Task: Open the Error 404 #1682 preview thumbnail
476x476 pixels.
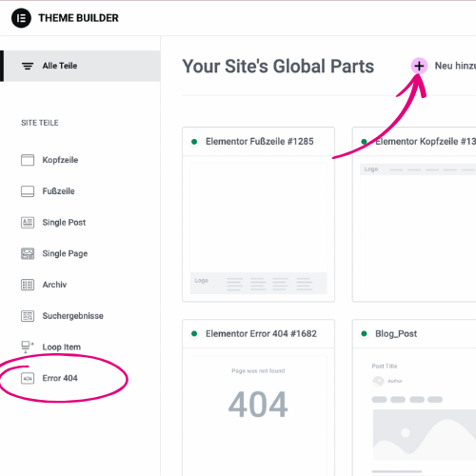Action: tap(258, 416)
